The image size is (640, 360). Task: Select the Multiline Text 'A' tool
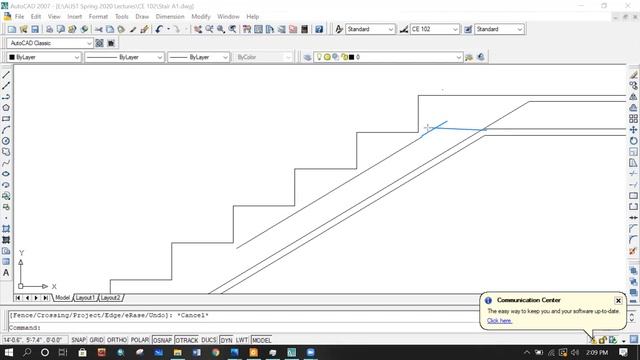pos(6,273)
